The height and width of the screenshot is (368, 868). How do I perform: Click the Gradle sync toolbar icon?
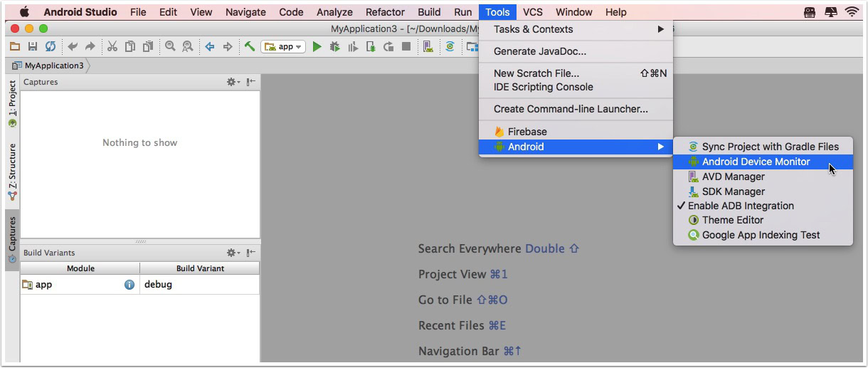(450, 46)
